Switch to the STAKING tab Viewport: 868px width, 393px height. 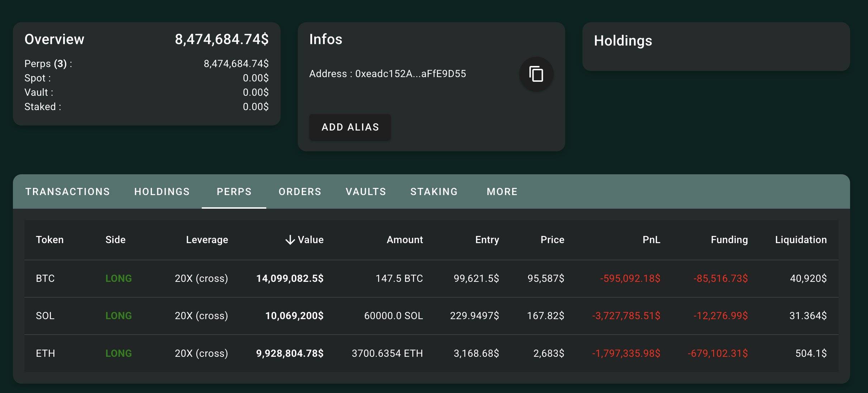coord(434,191)
